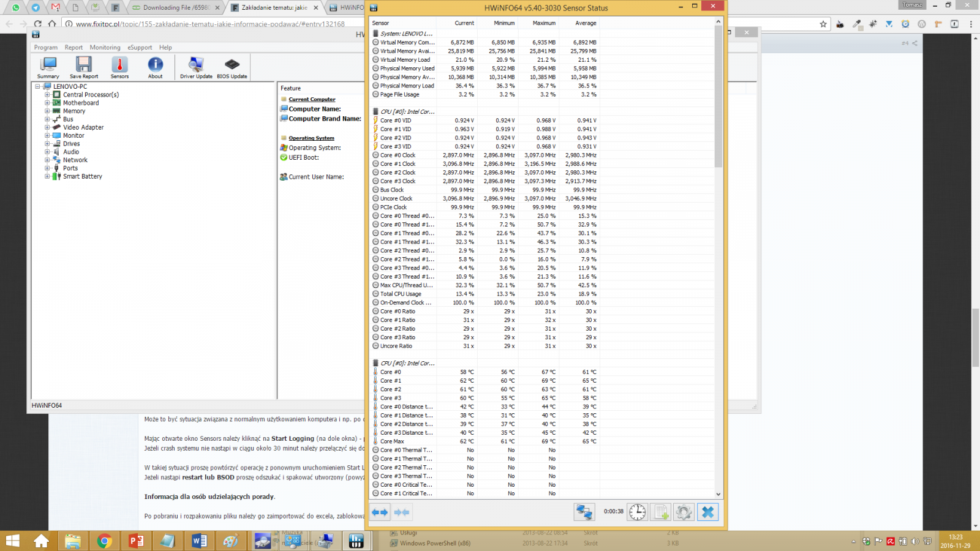980x551 pixels.
Task: Expand the Central Processor(s) tree node
Action: pyautogui.click(x=47, y=95)
